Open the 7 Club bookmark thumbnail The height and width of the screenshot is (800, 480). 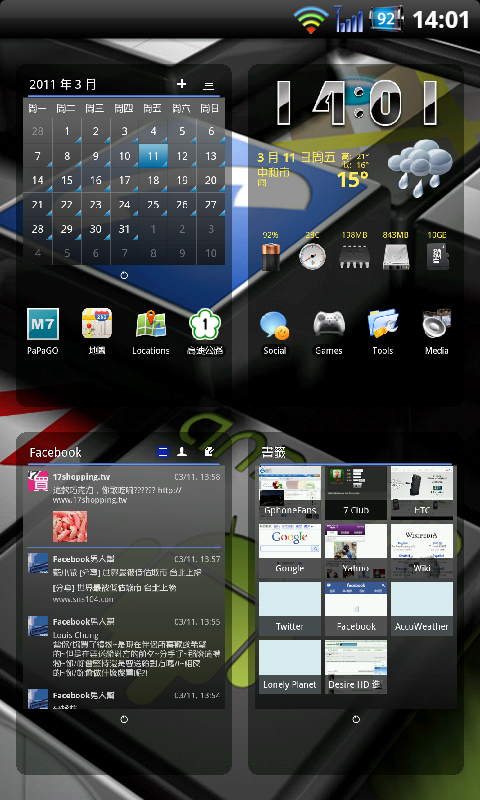click(x=356, y=491)
